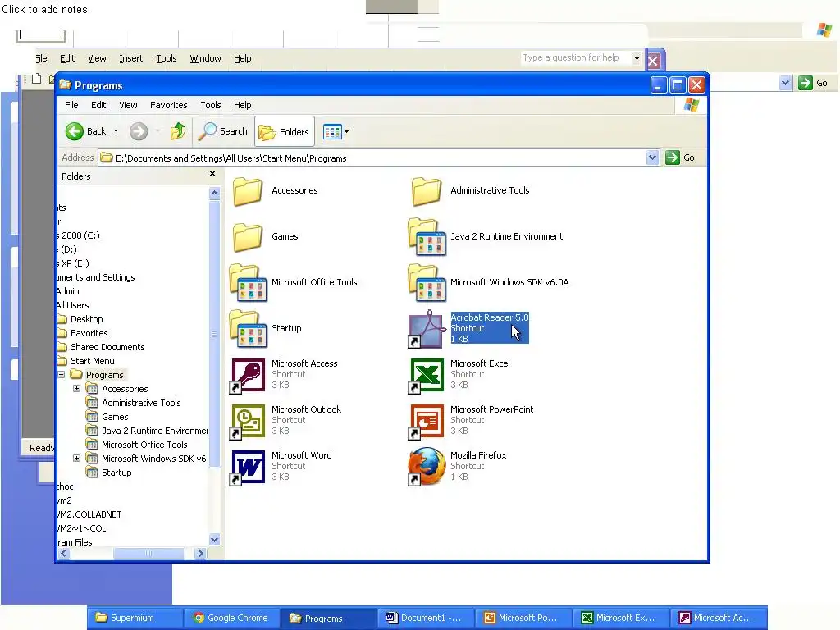Switch to Document1 Word taskbar button
This screenshot has width=840, height=630.
(426, 618)
